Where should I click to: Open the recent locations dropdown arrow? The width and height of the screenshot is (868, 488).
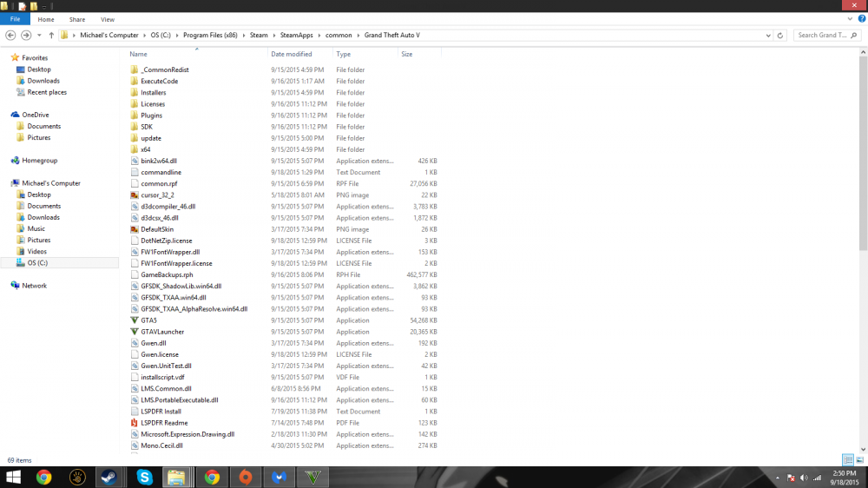(39, 35)
